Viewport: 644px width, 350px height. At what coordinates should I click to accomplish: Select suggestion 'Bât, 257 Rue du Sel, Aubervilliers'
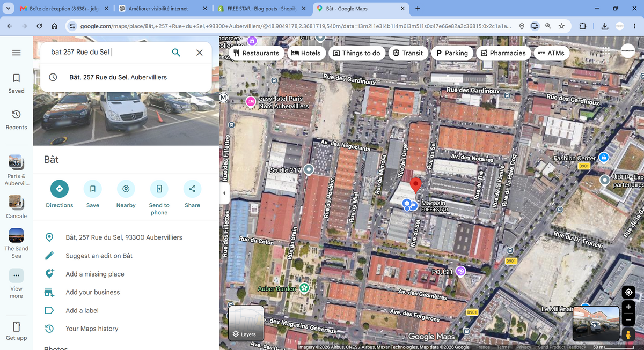[x=126, y=77]
